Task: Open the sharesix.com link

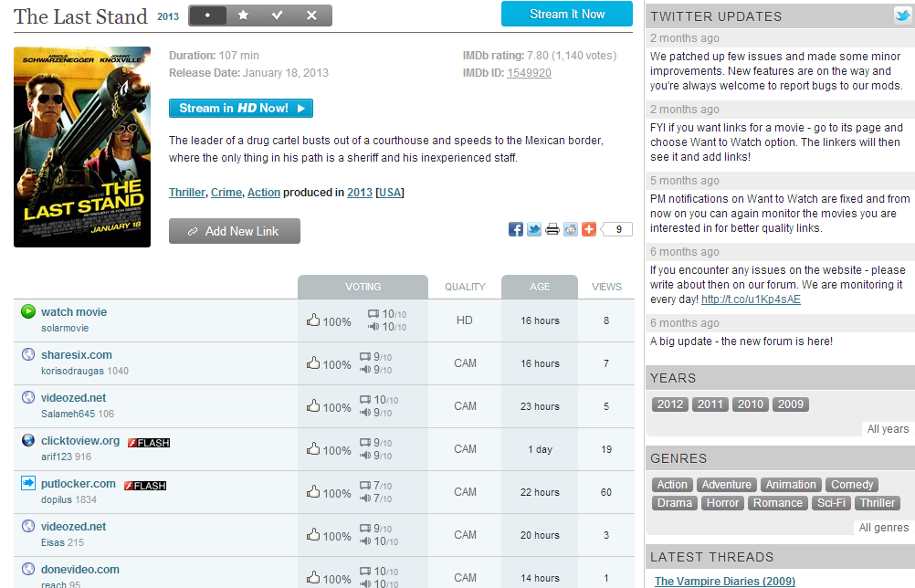Action: point(77,354)
